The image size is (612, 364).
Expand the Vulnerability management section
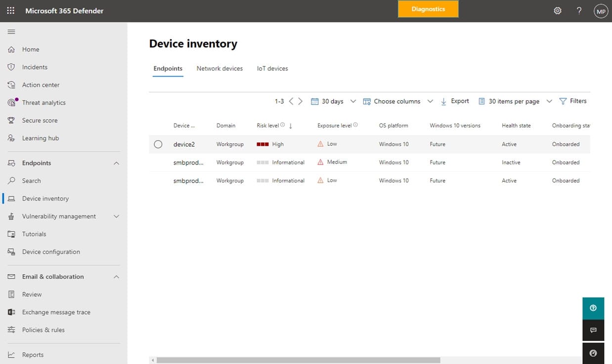pyautogui.click(x=117, y=216)
